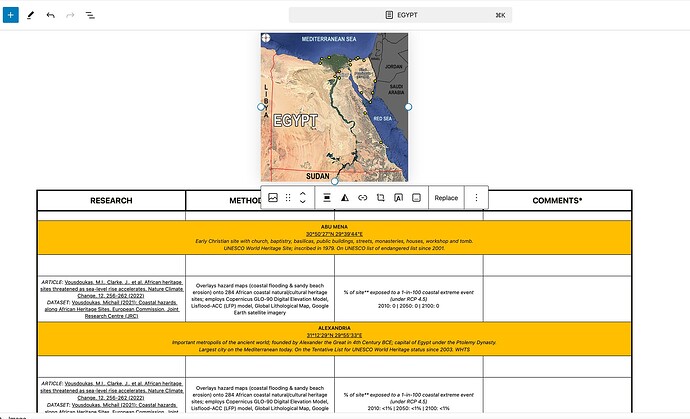
Task: Click Abu Mena description 'Early Christian site'
Action: (334, 241)
